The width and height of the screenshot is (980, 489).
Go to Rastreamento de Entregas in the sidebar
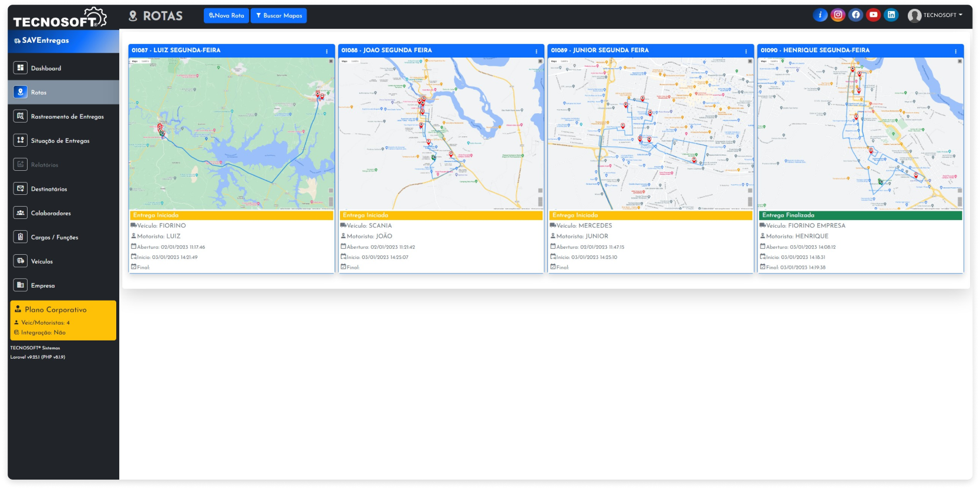(67, 117)
